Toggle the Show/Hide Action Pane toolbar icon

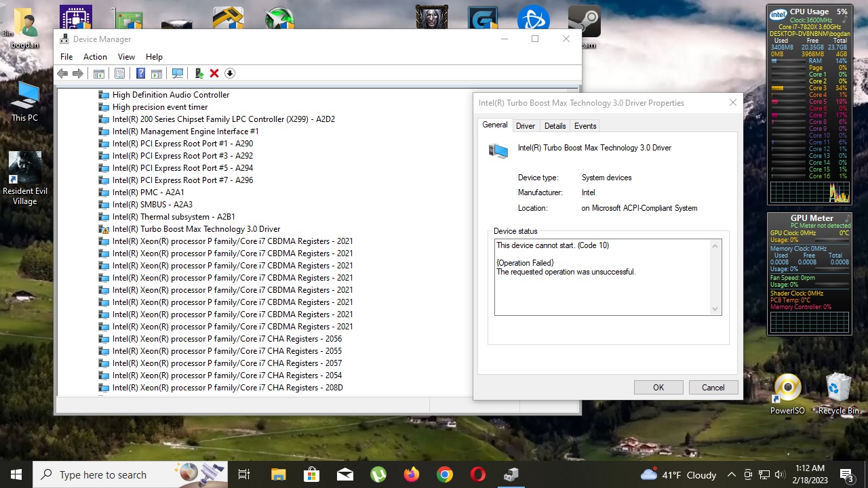(156, 73)
